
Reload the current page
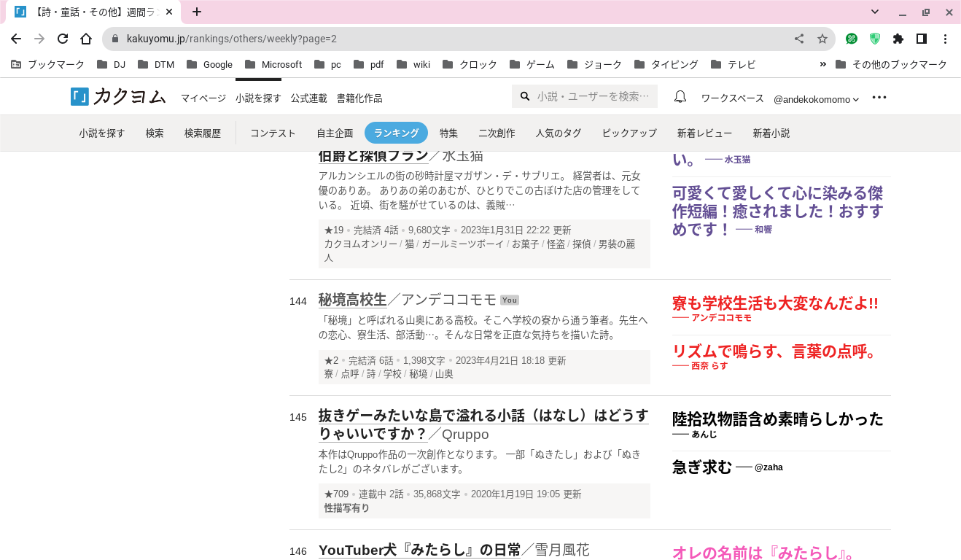pos(63,39)
